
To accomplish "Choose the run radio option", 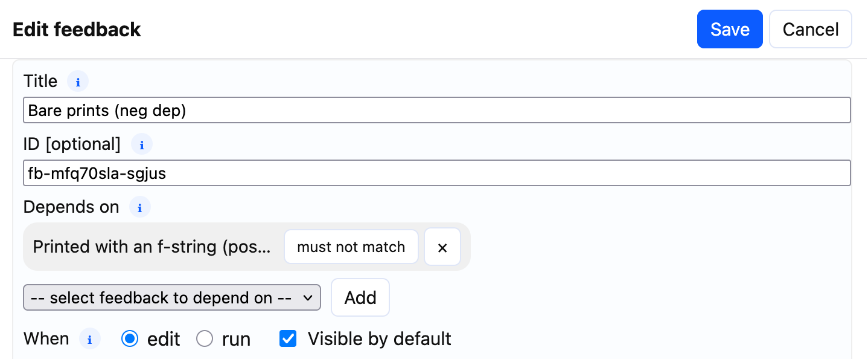I will pos(205,339).
